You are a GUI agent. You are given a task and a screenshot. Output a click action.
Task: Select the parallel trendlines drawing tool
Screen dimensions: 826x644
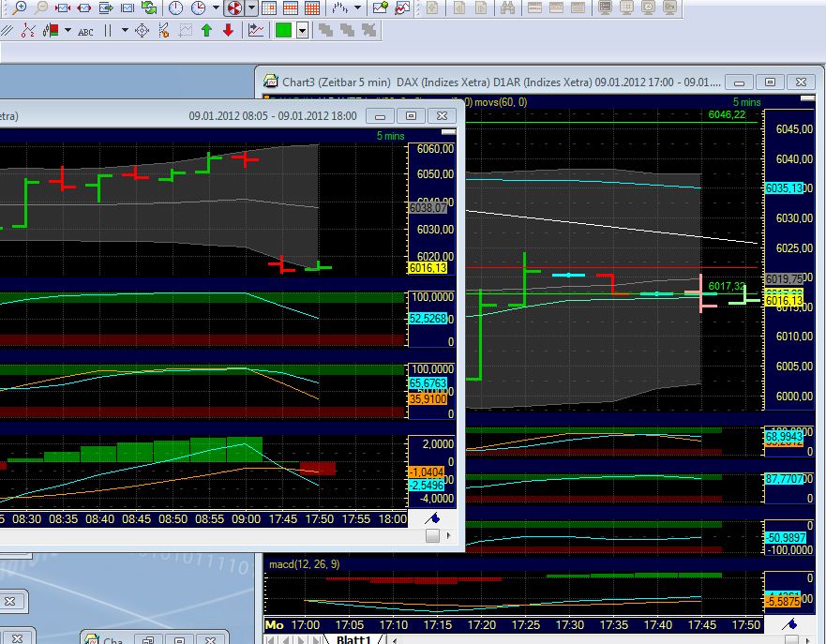pos(7,31)
